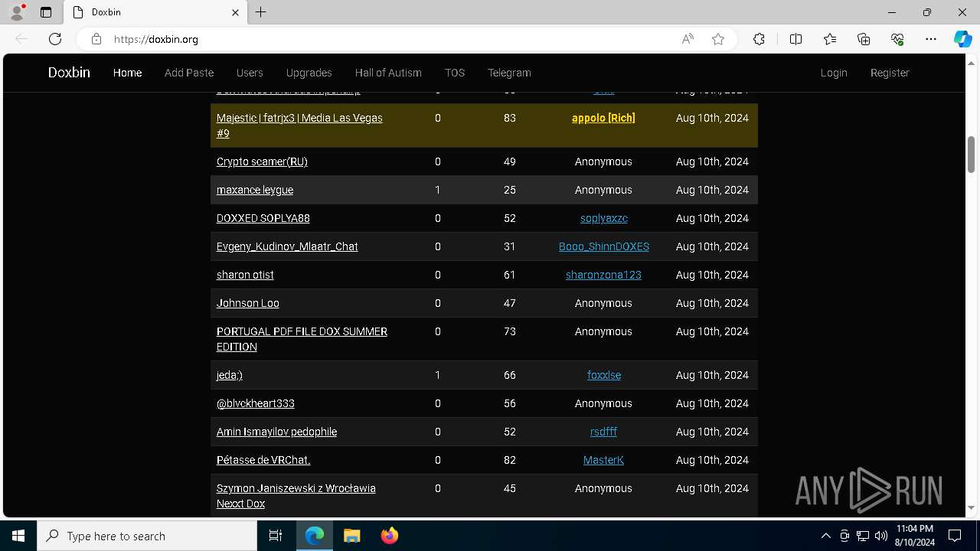Open Firefox from taskbar
The height and width of the screenshot is (551, 980).
(389, 536)
